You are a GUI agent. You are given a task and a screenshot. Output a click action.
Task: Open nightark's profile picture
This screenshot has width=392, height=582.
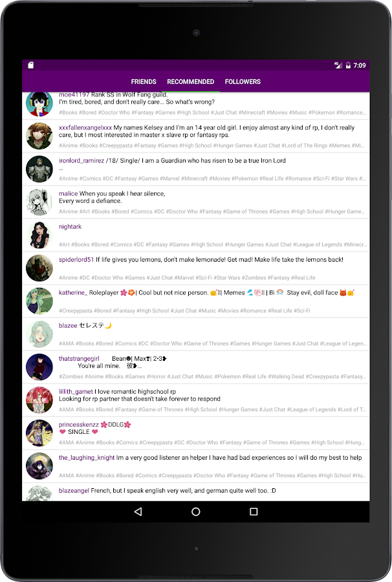pyautogui.click(x=39, y=235)
